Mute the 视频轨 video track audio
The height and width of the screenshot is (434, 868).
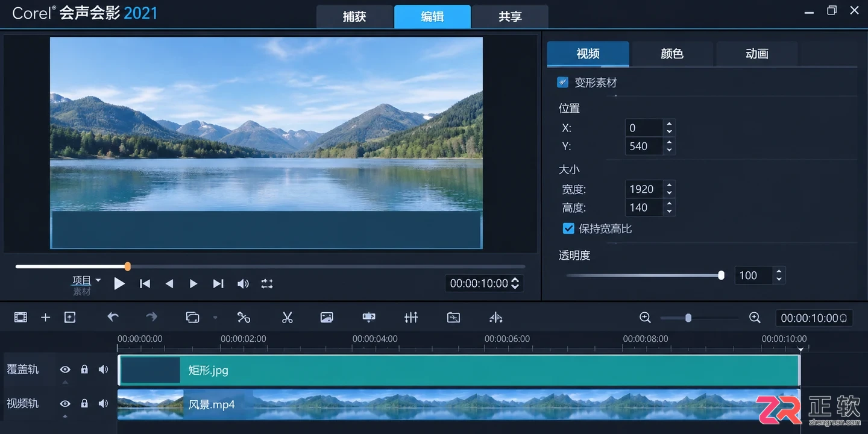tap(104, 403)
